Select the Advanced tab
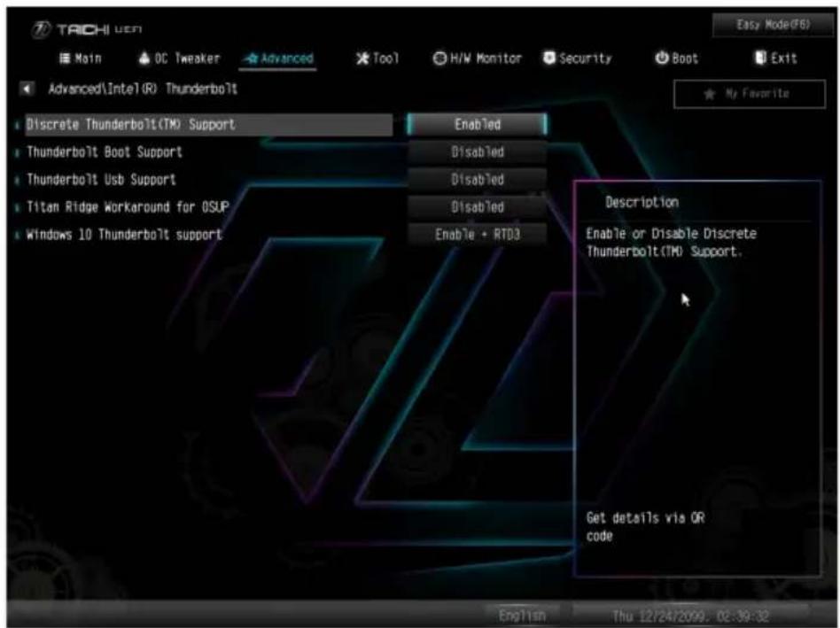Screen dimensions: 840x628 [278, 58]
